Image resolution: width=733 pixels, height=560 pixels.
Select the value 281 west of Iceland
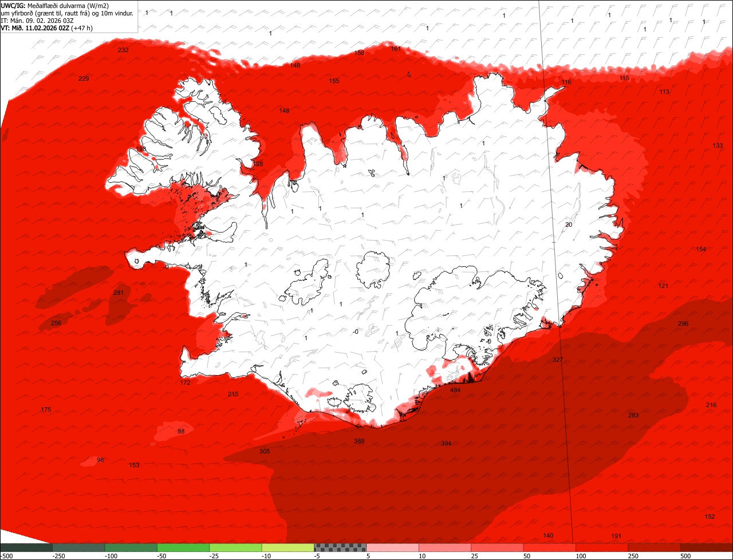[119, 293]
